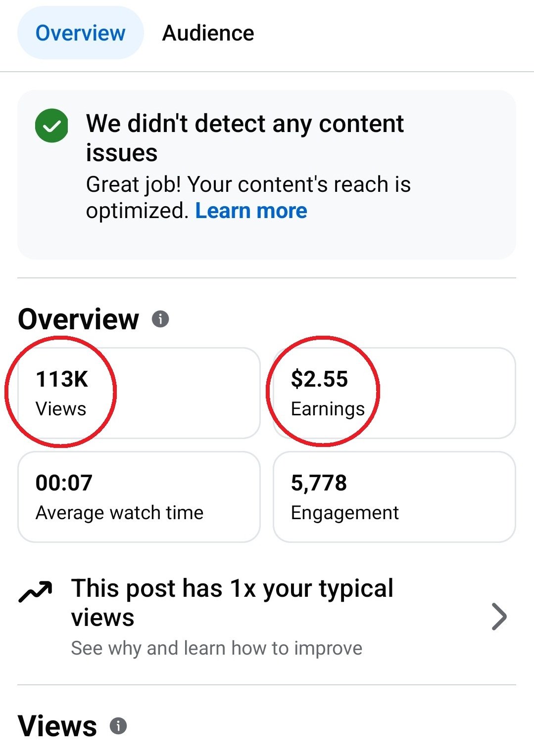Open the Engagement metric card
Screen dimensions: 534x756
coord(394,497)
